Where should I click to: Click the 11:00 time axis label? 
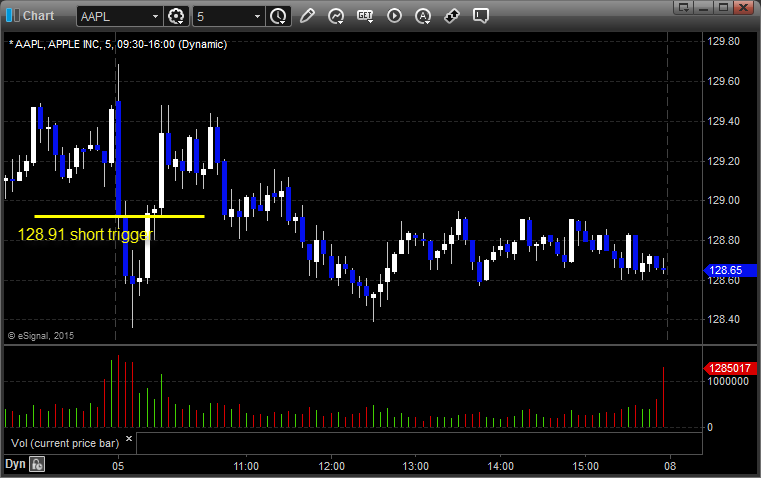click(x=246, y=466)
